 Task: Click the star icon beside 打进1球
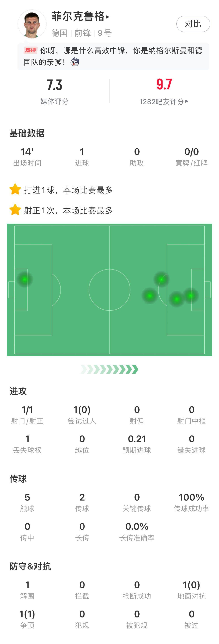(15, 189)
